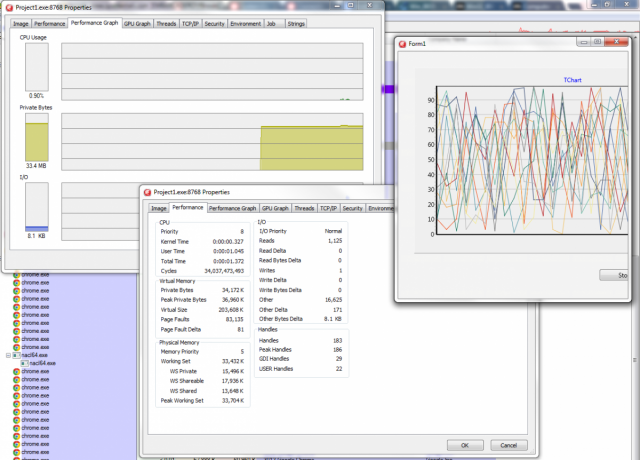Click the WS Private value 15,496 K
Viewport: 640px width, 460px height.
[233, 371]
